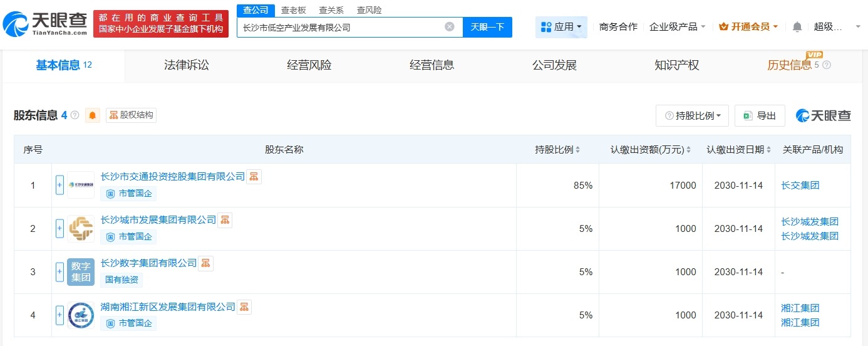Click the 天眼一下 search button
Image resolution: width=868 pixels, height=346 pixels.
[487, 27]
